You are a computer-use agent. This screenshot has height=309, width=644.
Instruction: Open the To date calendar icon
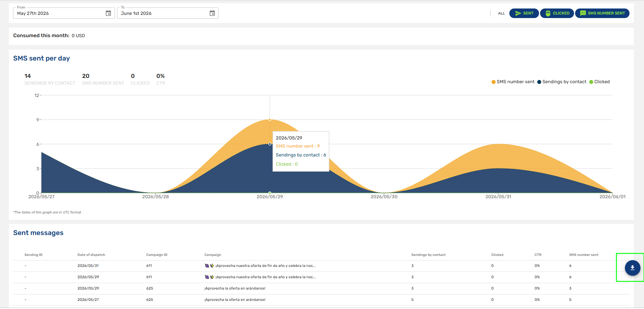212,13
